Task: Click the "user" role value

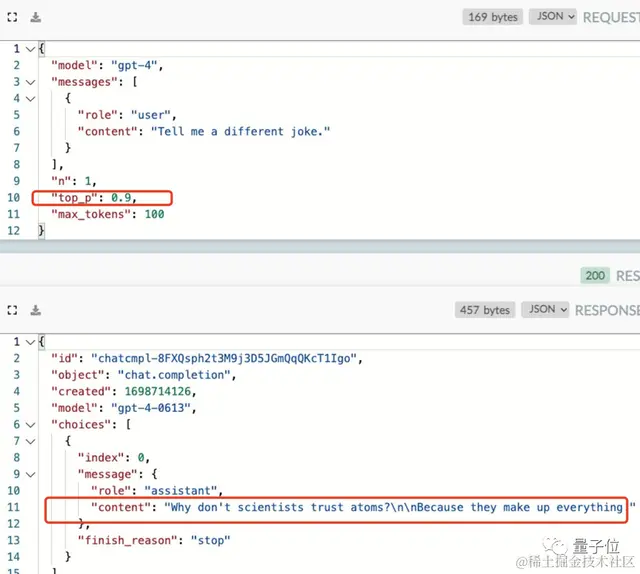Action: click(151, 115)
